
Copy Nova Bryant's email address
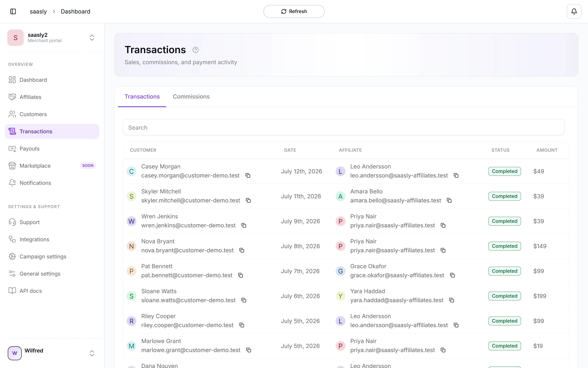click(242, 250)
